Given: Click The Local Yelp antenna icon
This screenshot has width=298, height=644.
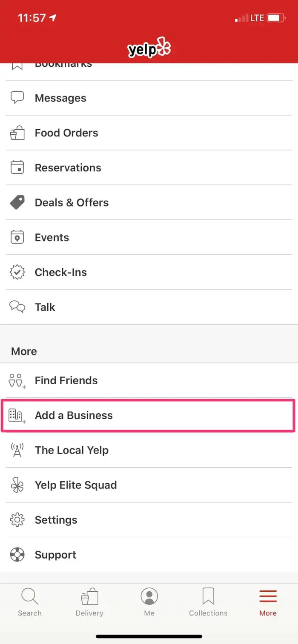Looking at the screenshot, I should click(x=17, y=450).
